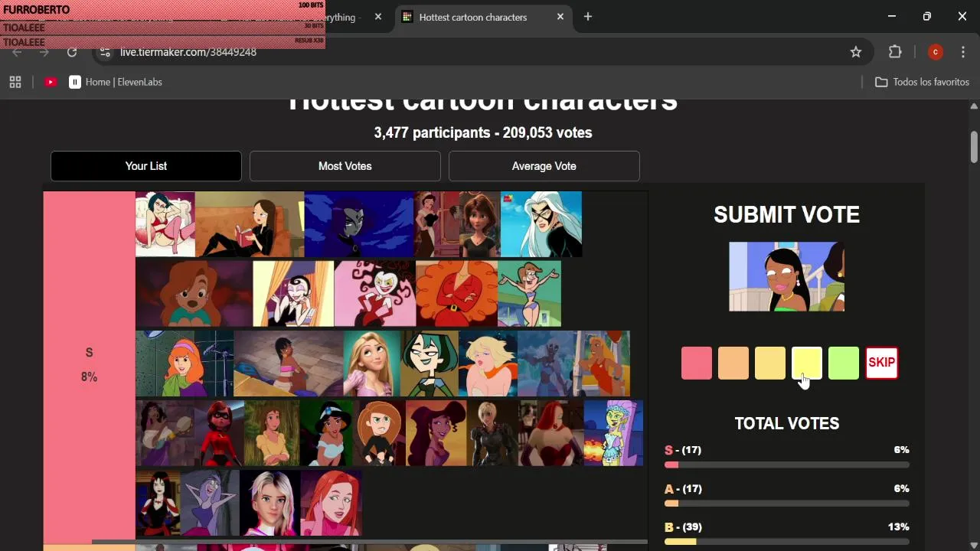The height and width of the screenshot is (551, 980).
Task: Click the Kim Possible thumbnail
Action: (380, 433)
